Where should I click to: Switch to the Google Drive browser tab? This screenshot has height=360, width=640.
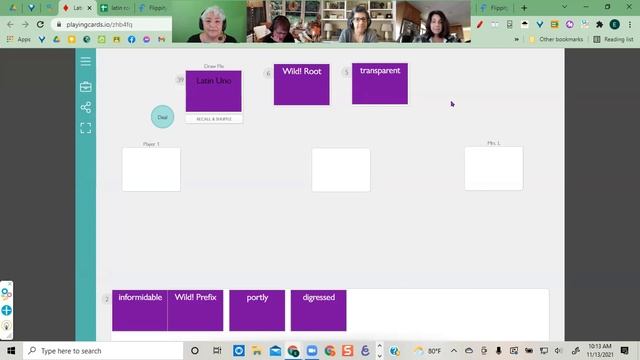click(x=13, y=8)
